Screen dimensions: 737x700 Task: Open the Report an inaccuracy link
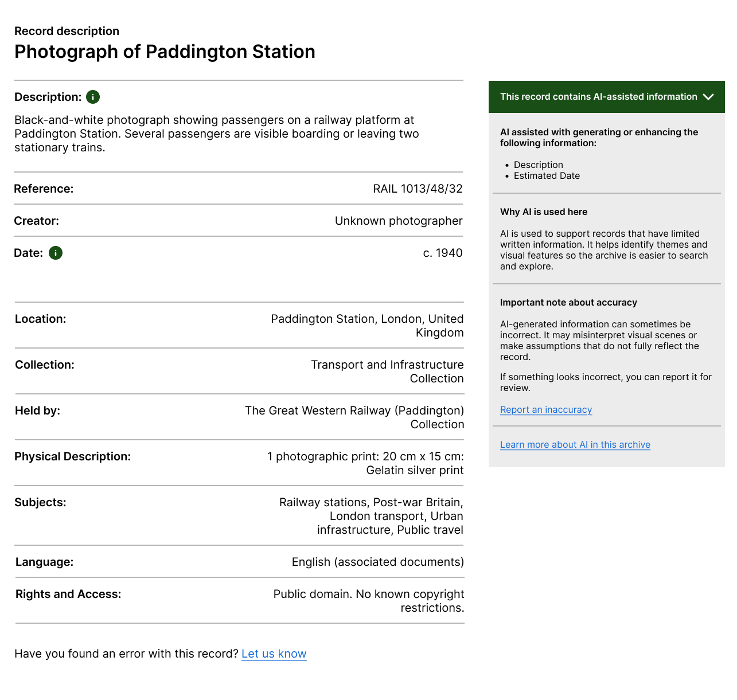(x=546, y=409)
